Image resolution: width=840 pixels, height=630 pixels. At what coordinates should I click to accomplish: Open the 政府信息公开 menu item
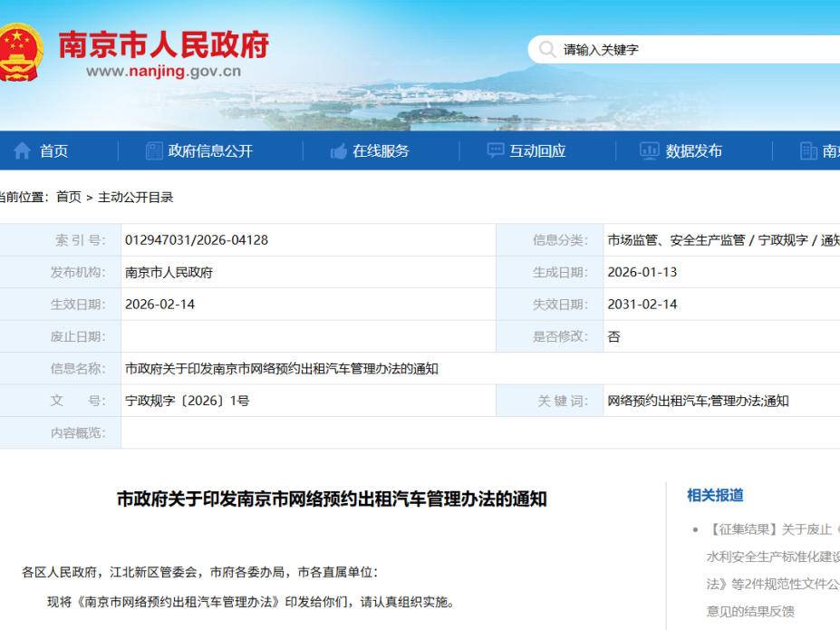click(x=210, y=151)
